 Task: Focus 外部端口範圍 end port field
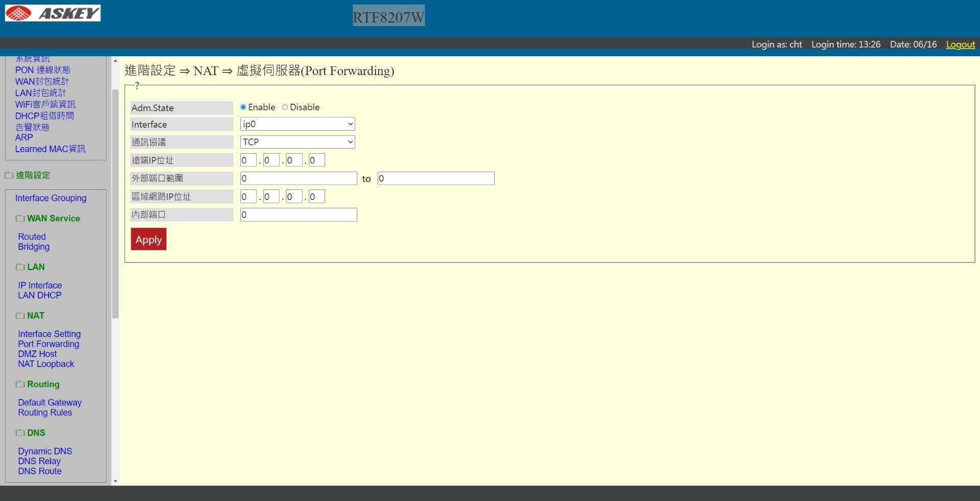pos(436,178)
